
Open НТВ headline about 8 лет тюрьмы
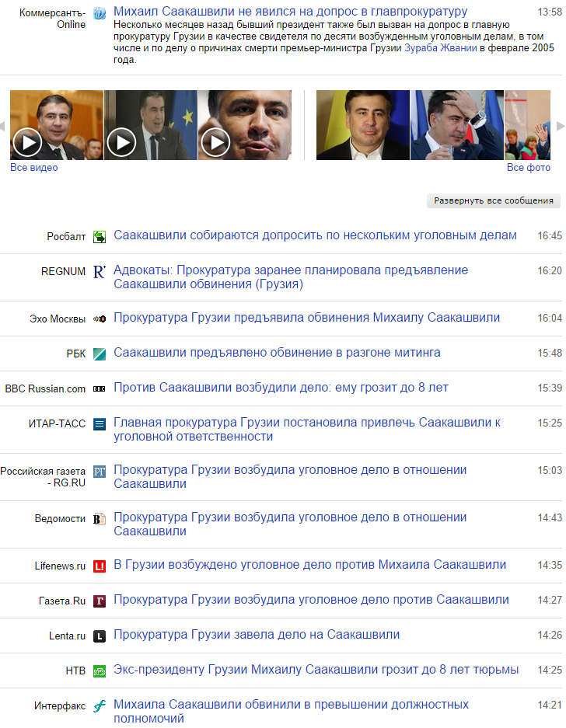[316, 670]
